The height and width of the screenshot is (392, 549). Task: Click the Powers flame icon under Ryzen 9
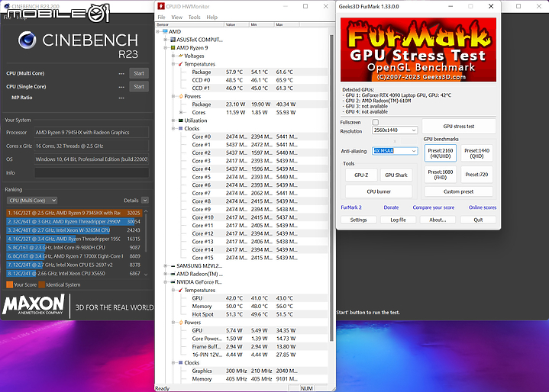[x=181, y=96]
